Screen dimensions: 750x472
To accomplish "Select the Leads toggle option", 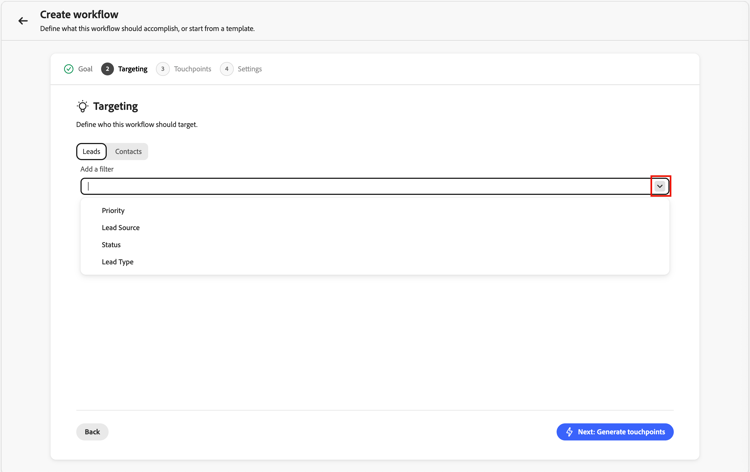I will 91,151.
